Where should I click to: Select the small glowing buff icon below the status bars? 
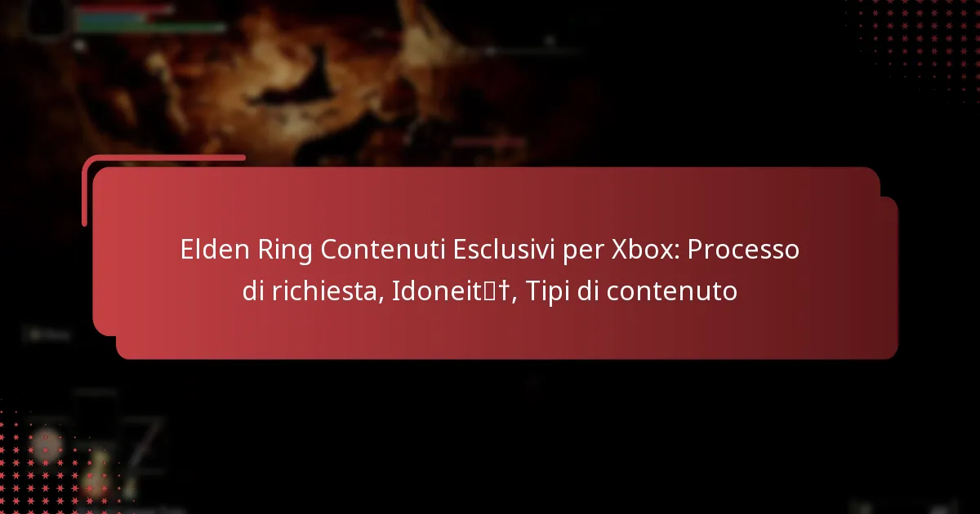(x=79, y=46)
